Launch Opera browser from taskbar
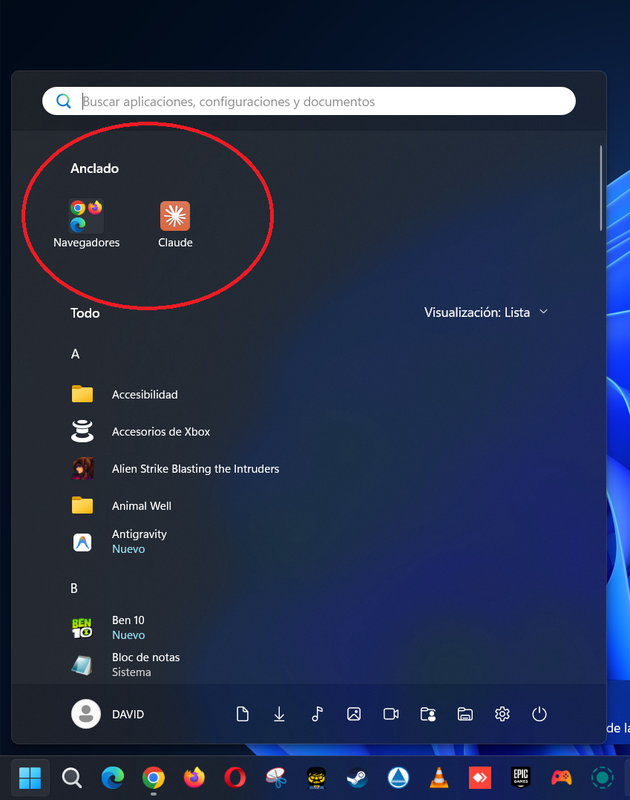630x800 pixels. pyautogui.click(x=235, y=778)
